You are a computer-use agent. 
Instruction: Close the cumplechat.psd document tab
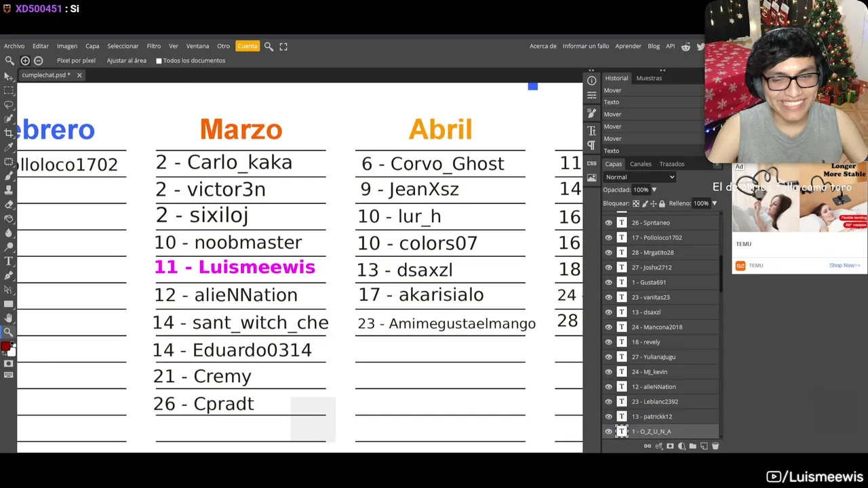(79, 75)
